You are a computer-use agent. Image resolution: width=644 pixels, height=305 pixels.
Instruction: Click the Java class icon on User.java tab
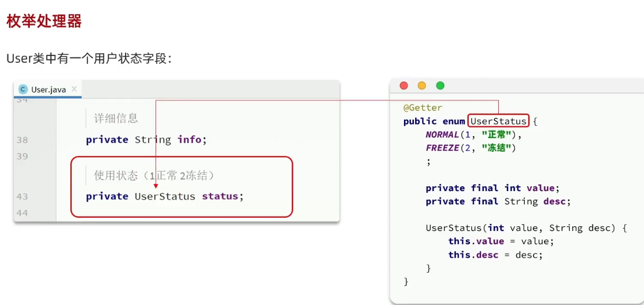pyautogui.click(x=23, y=89)
